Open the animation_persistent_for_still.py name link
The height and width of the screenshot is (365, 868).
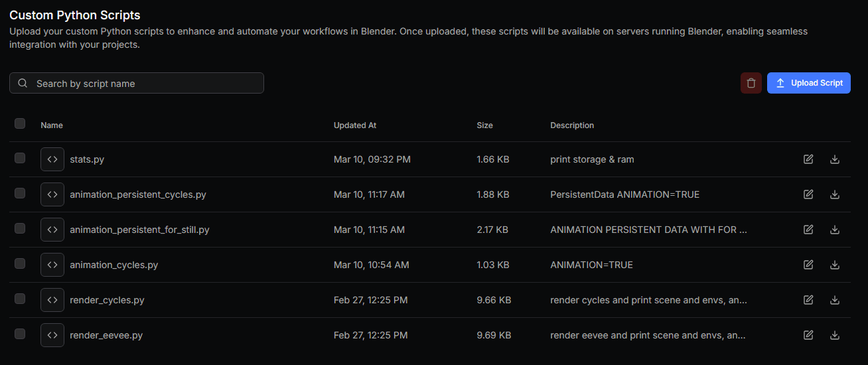(139, 230)
